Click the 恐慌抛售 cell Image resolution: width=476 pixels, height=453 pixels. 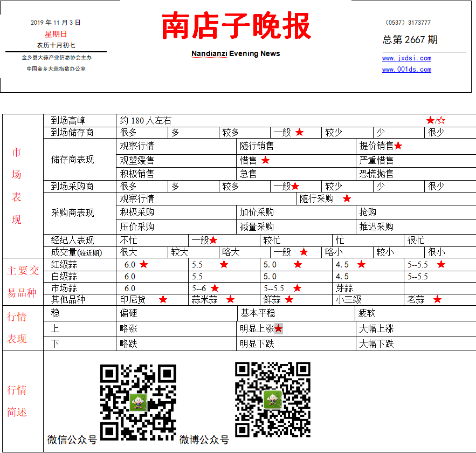(x=416, y=174)
